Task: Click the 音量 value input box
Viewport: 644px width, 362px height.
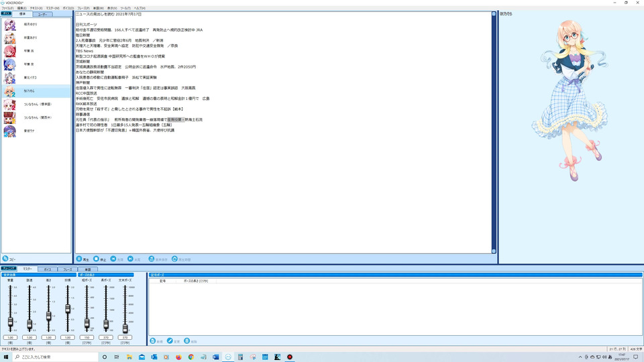Action: tap(10, 337)
